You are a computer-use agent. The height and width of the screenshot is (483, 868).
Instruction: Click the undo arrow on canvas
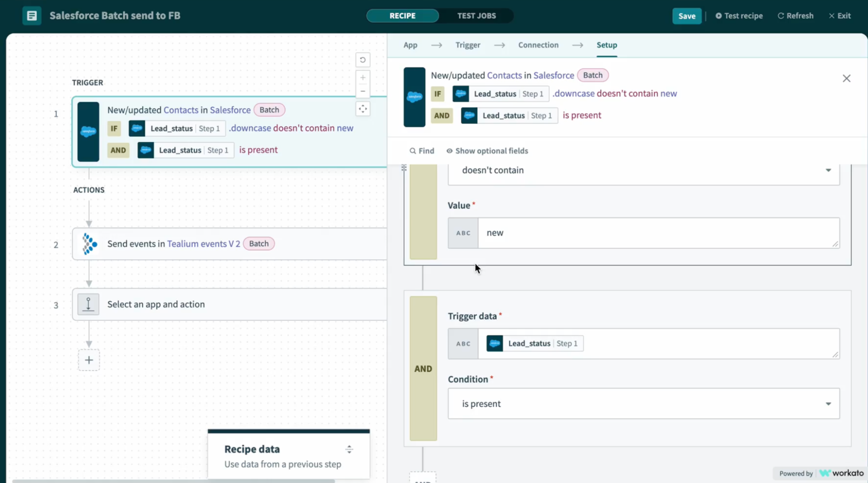[x=363, y=60]
